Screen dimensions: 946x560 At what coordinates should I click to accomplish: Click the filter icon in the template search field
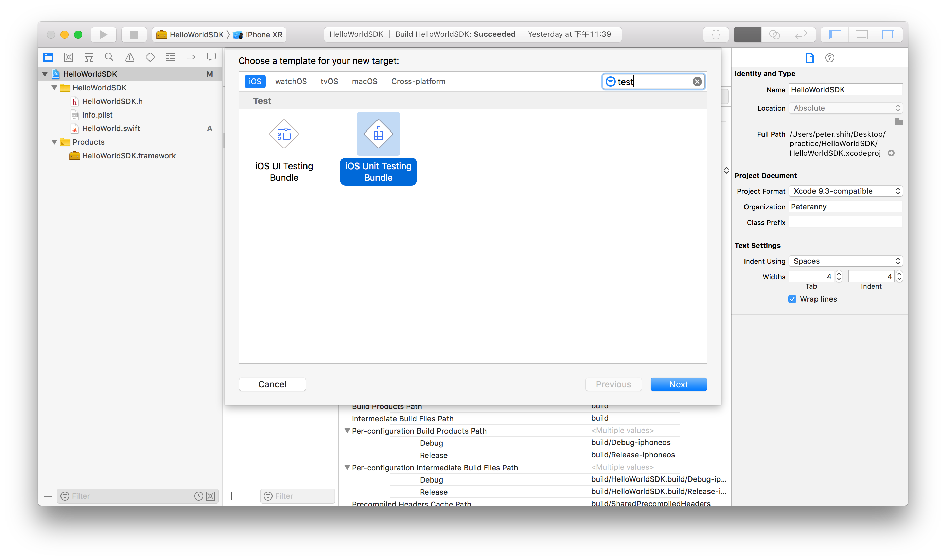click(x=610, y=82)
